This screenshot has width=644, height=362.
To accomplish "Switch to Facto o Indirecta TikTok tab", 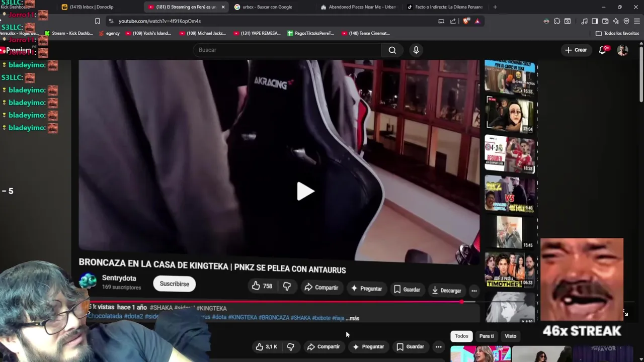I will click(445, 7).
